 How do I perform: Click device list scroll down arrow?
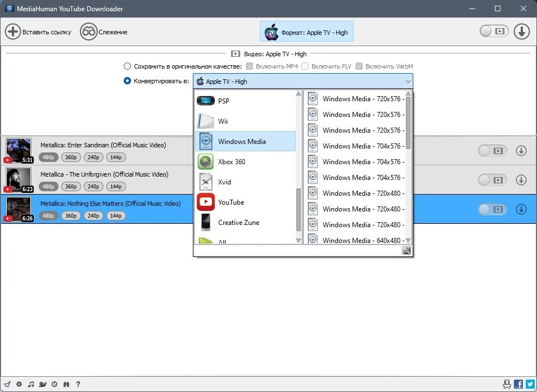tap(298, 241)
